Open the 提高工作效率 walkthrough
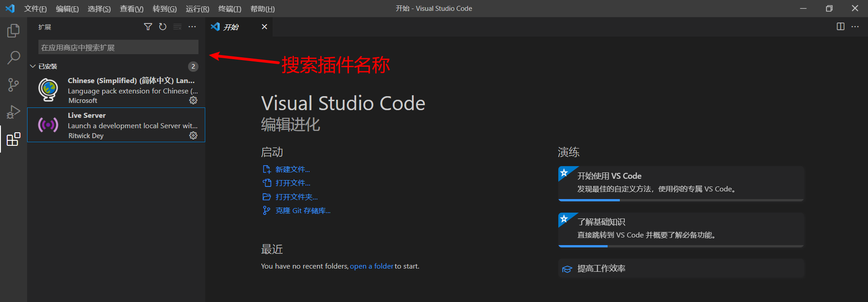This screenshot has width=868, height=302. pos(681,269)
